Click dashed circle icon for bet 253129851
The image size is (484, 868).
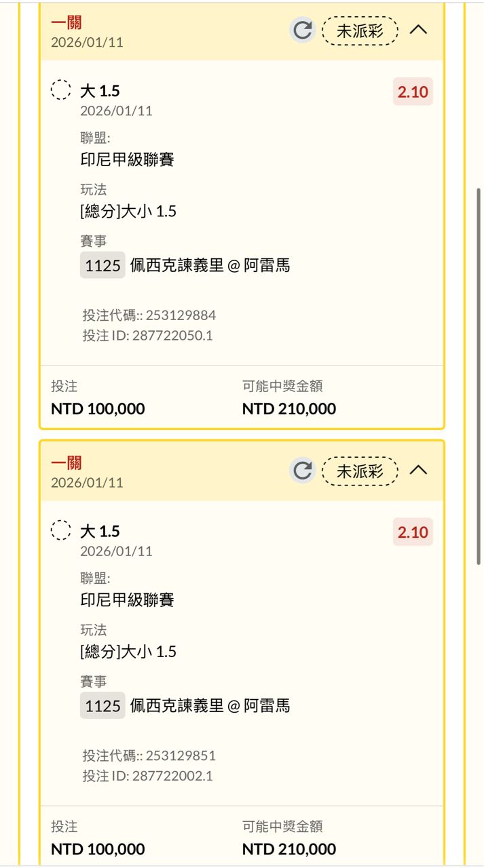(x=61, y=530)
